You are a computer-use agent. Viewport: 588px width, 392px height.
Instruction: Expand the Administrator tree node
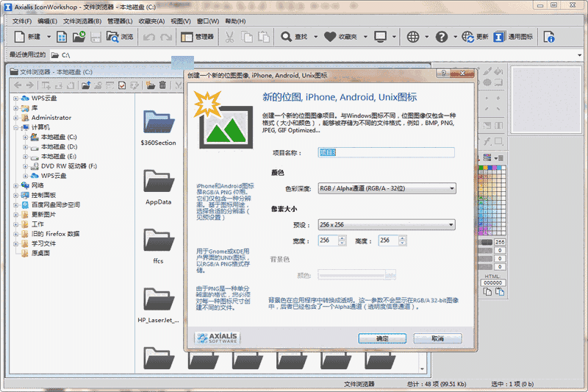point(15,118)
